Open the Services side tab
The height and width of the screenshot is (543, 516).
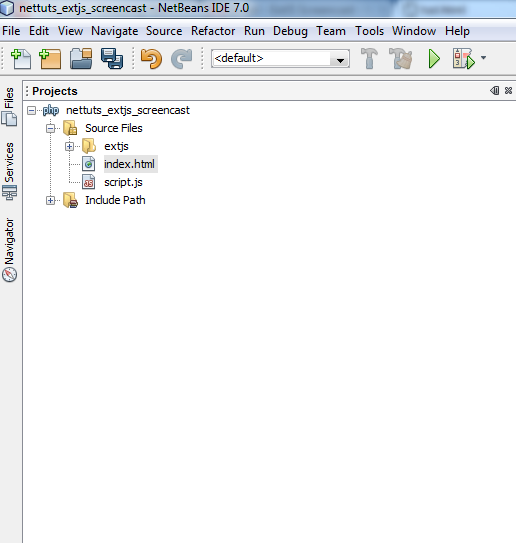[x=9, y=171]
